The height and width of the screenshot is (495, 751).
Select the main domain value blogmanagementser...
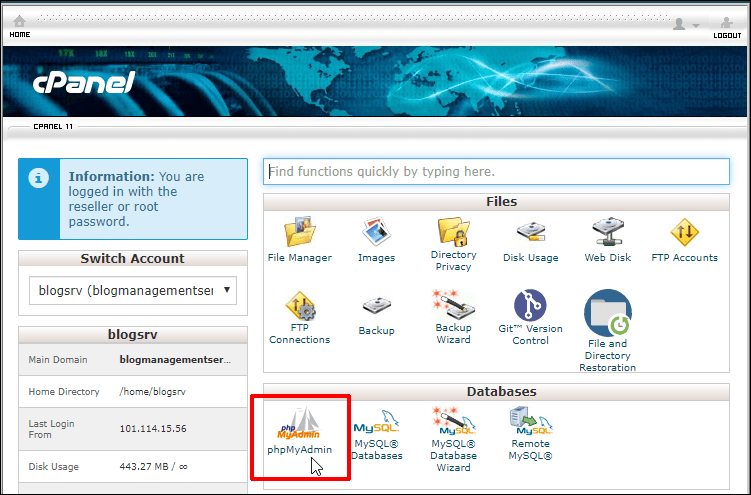point(175,360)
